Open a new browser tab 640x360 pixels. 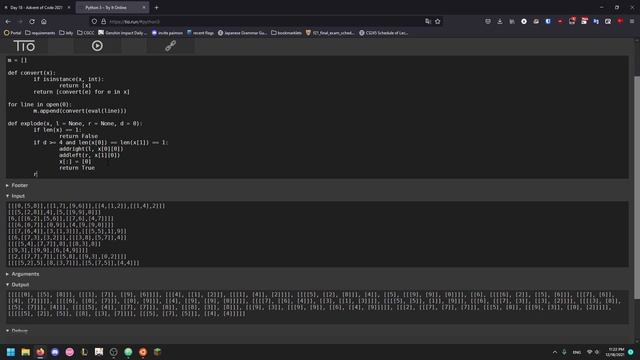156,7
